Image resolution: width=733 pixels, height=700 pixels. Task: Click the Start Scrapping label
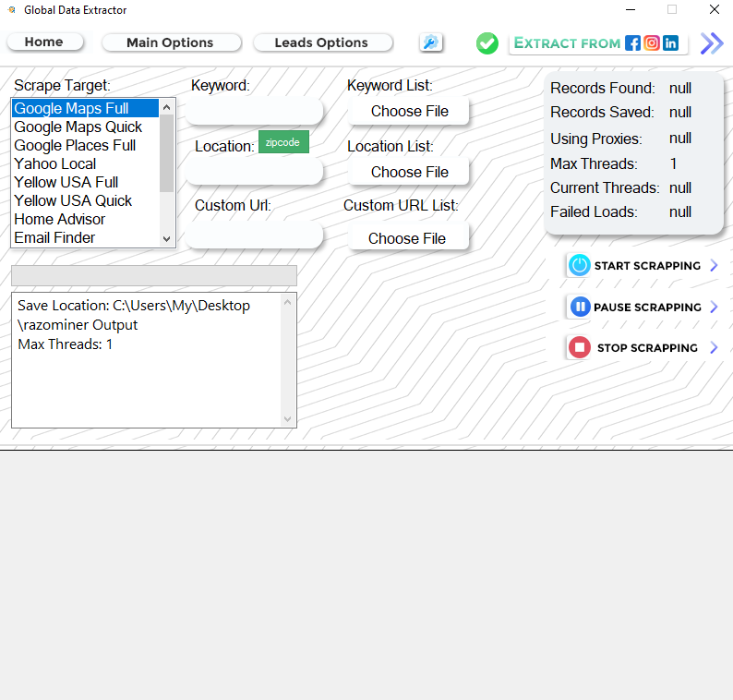647,266
